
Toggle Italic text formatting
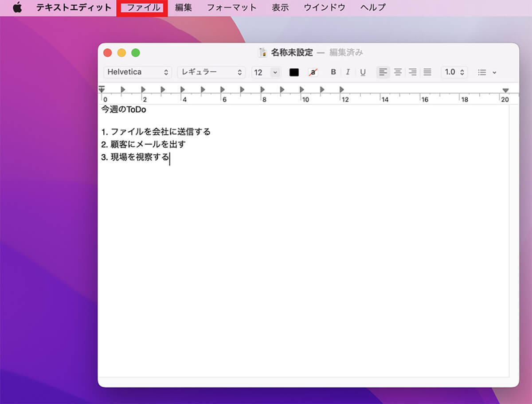[x=348, y=72]
